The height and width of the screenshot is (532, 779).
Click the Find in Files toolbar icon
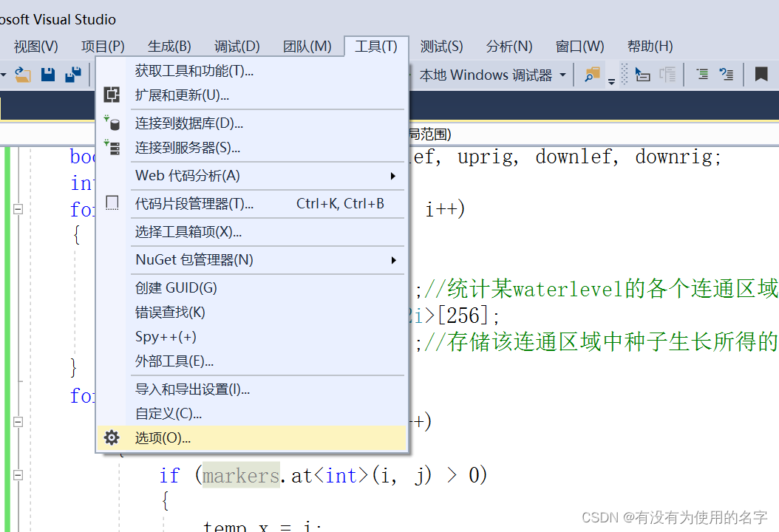592,75
